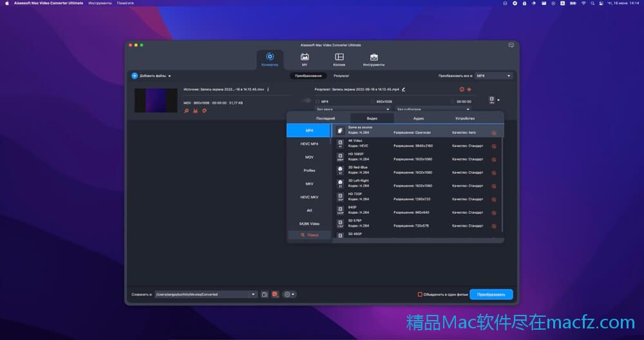Open the save path dropdown
Screen dimensions: 644x340
pyautogui.click(x=253, y=294)
